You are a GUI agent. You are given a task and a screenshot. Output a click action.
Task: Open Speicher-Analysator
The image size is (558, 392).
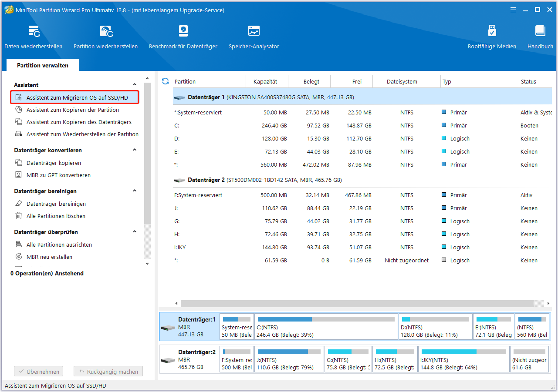pos(254,37)
